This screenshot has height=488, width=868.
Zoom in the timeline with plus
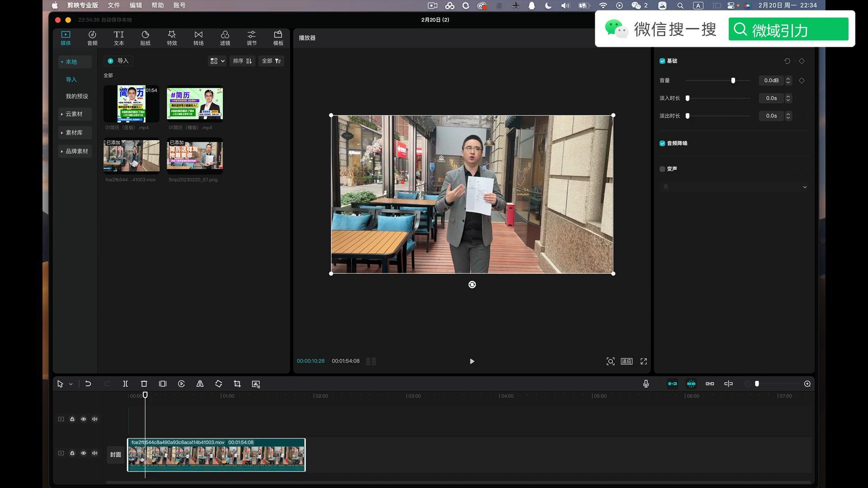click(x=807, y=384)
